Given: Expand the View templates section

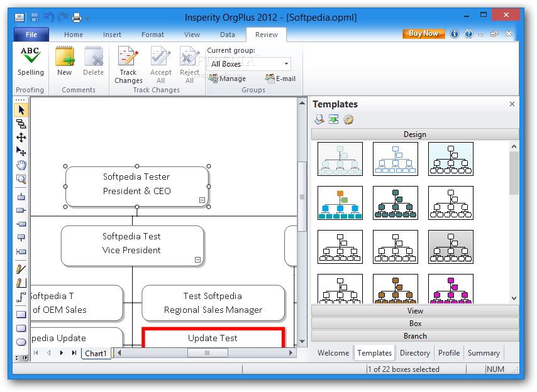Looking at the screenshot, I should click(x=415, y=310).
